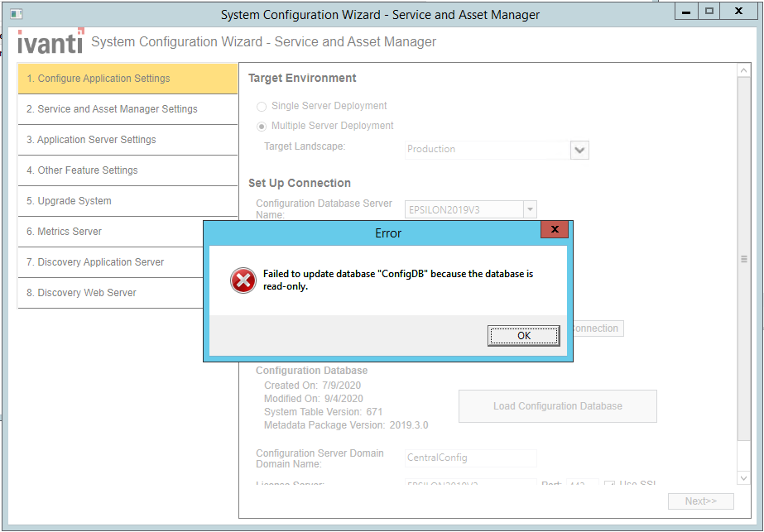Viewport: 764px width, 532px height.
Task: Switch to Application Server Settings step
Action: 127,140
